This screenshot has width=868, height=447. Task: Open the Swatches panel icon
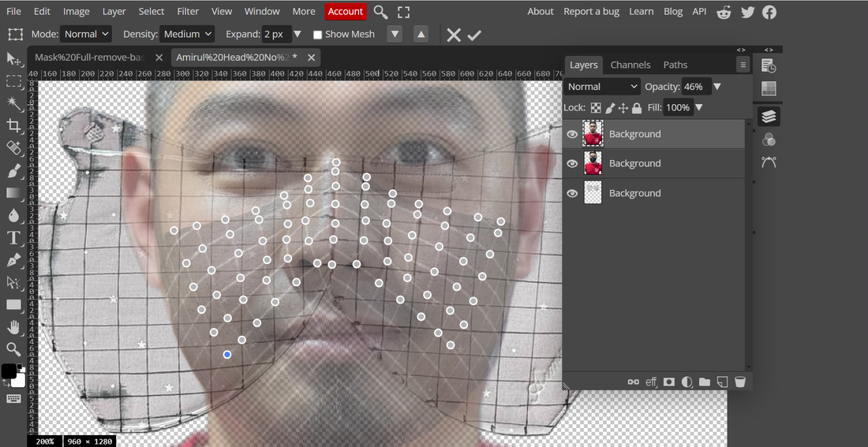pyautogui.click(x=769, y=88)
